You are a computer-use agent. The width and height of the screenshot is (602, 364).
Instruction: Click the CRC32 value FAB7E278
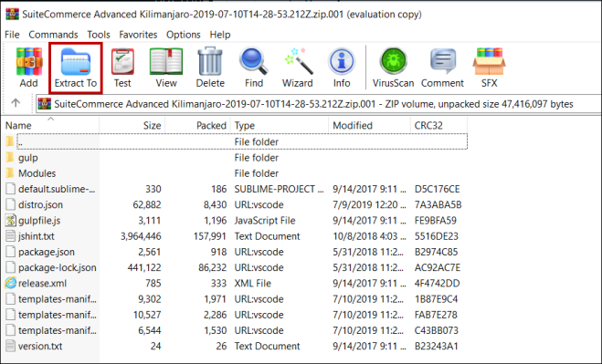pos(436,315)
